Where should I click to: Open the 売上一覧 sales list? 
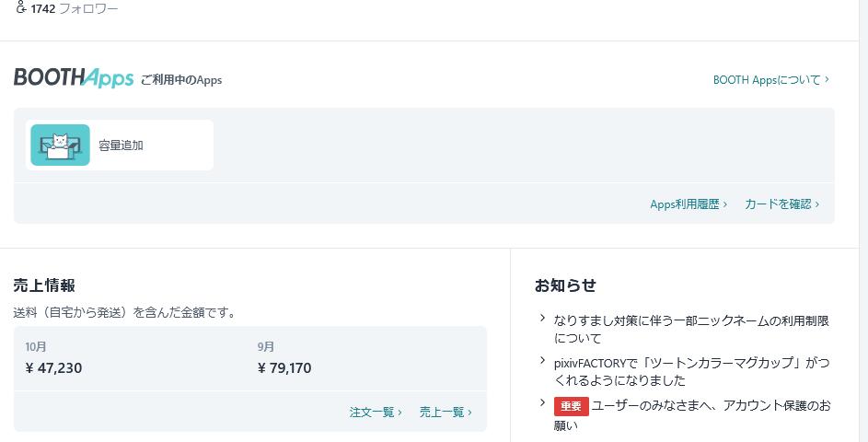pos(446,413)
